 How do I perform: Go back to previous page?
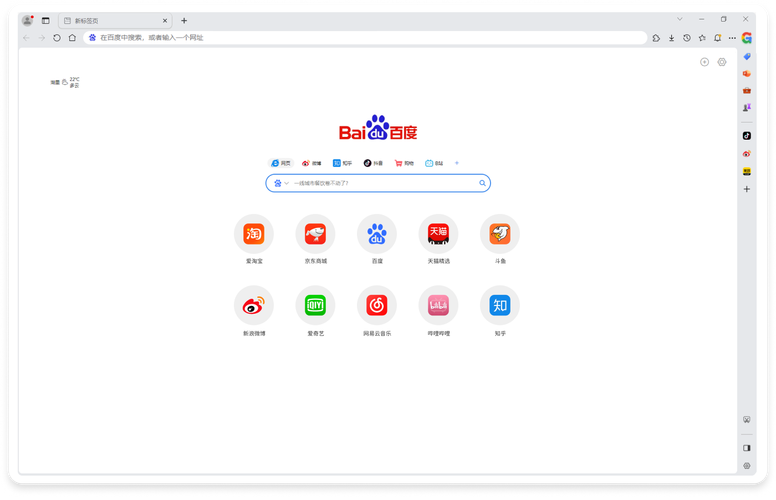click(26, 38)
